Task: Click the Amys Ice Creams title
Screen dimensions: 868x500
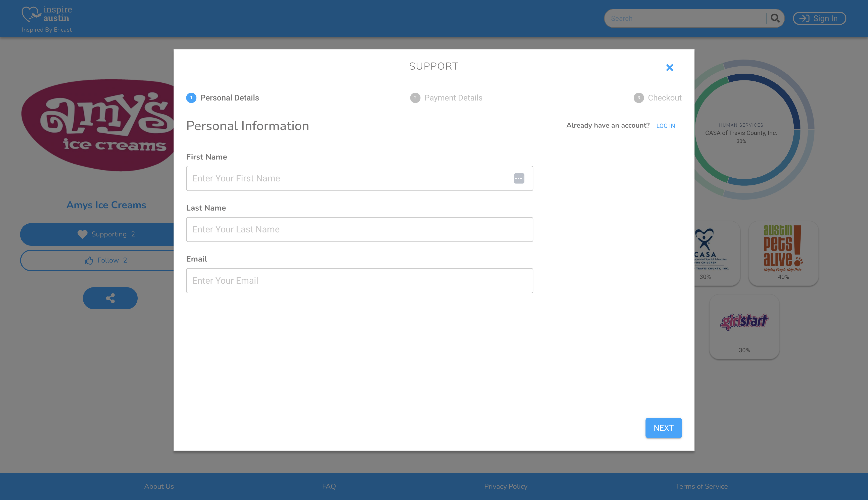Action: (106, 205)
